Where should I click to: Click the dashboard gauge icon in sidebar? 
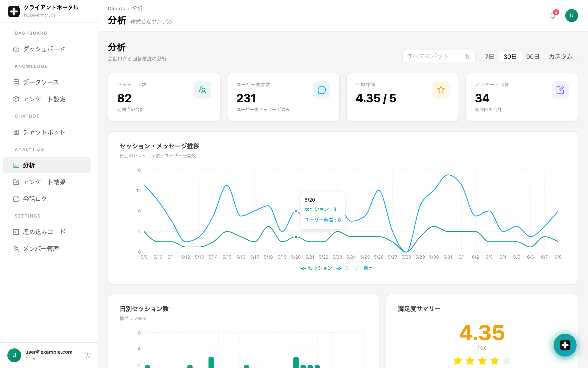(16, 49)
